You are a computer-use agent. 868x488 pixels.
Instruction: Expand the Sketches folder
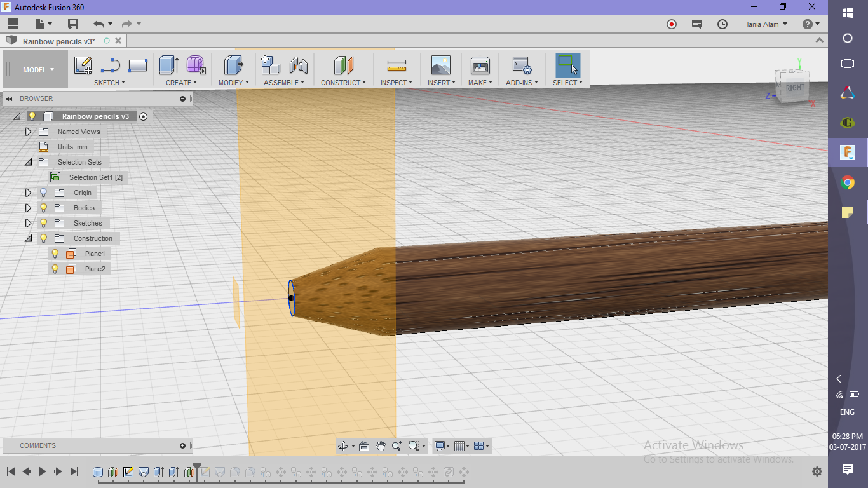pos(28,223)
